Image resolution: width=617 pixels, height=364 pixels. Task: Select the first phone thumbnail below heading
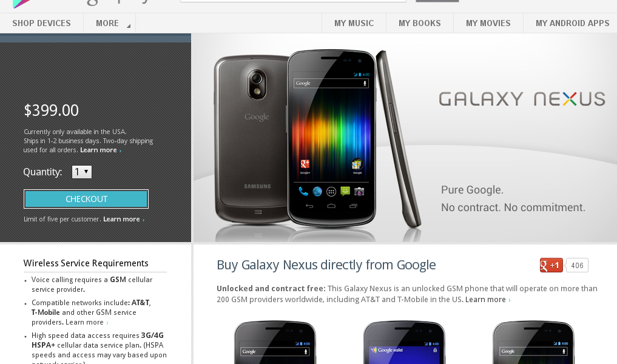coord(275,342)
